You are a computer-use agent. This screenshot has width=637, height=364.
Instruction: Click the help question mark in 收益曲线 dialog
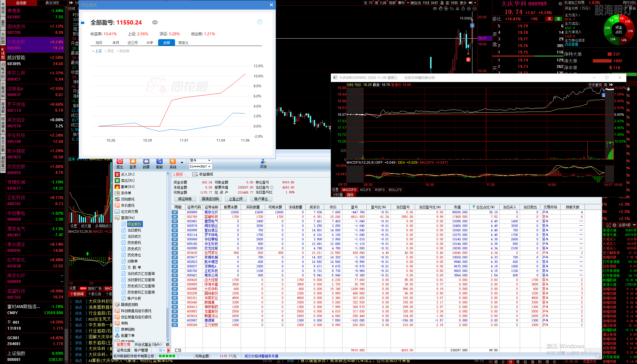point(260,22)
